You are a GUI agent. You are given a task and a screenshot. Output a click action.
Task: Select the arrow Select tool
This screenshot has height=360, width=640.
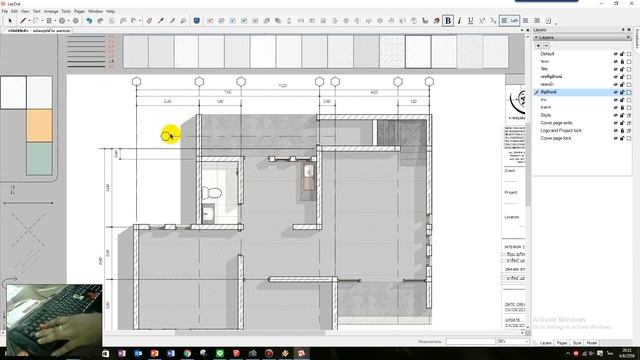pyautogui.click(x=10, y=20)
